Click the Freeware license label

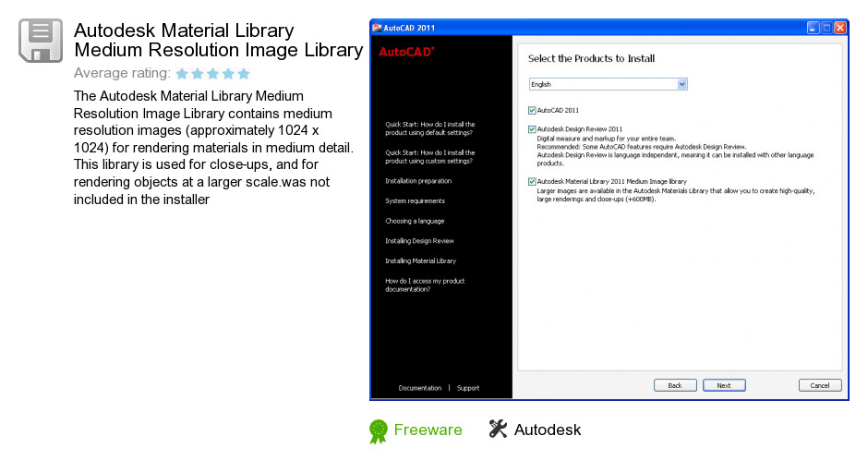coord(428,430)
